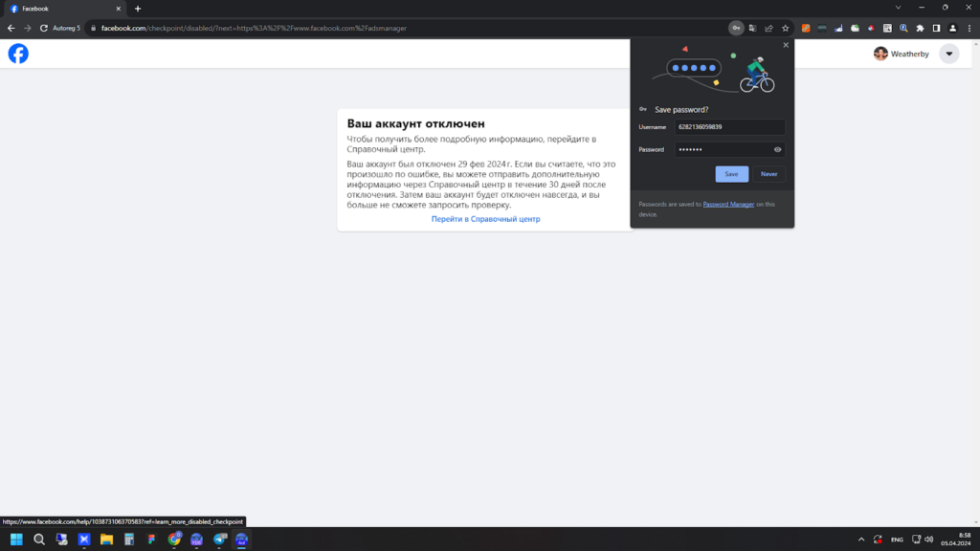
Task: Close the Facebook tab
Action: pyautogui.click(x=118, y=9)
